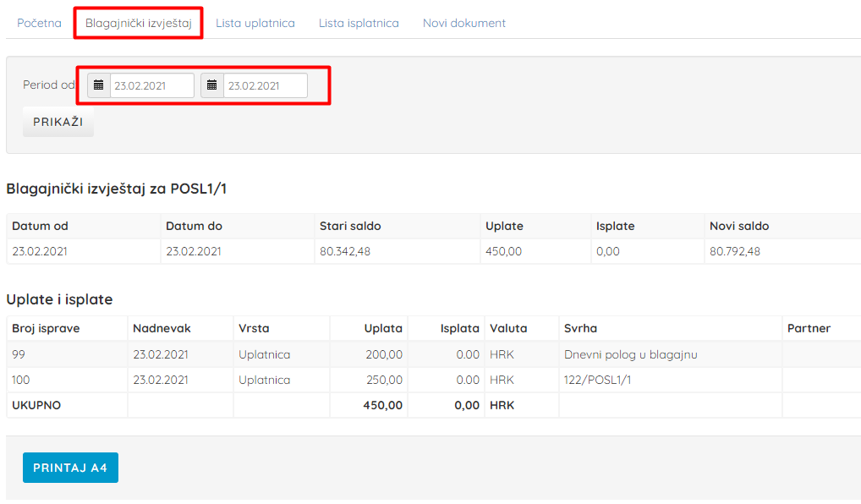Switch to Lista uplatnica tab
The width and height of the screenshot is (861, 504).
point(255,23)
